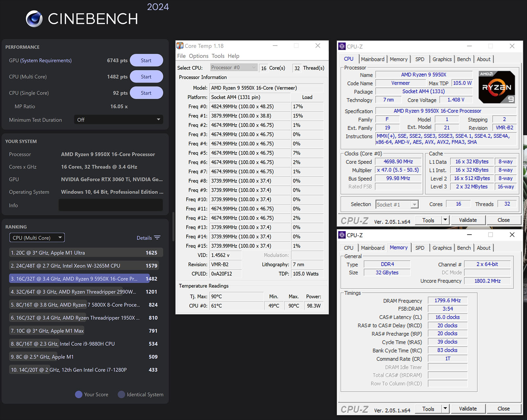Click the Validate button in CPU-Z
Screen dimensions: 527x420
coord(468,220)
